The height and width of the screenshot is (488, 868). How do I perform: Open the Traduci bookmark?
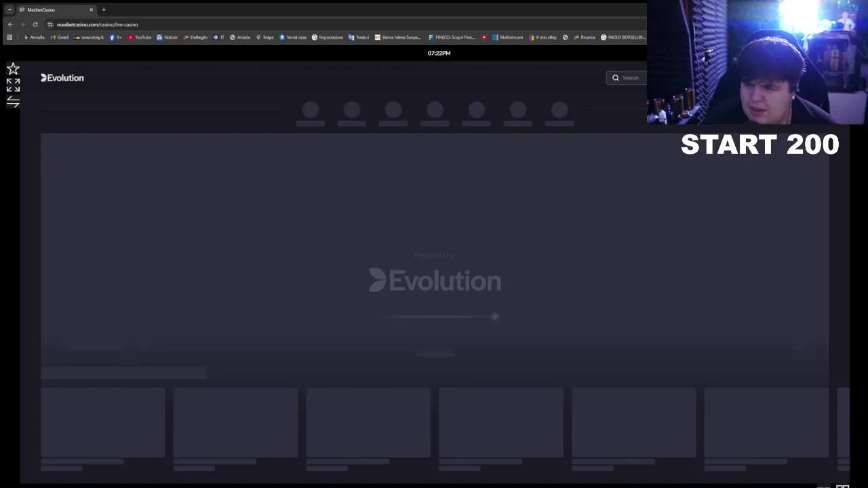[x=359, y=37]
